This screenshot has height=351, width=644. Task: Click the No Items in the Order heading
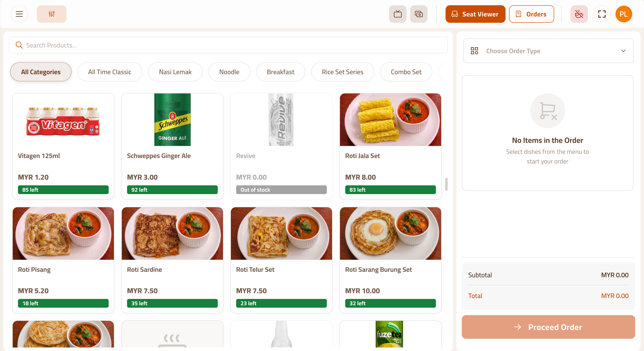(x=547, y=140)
